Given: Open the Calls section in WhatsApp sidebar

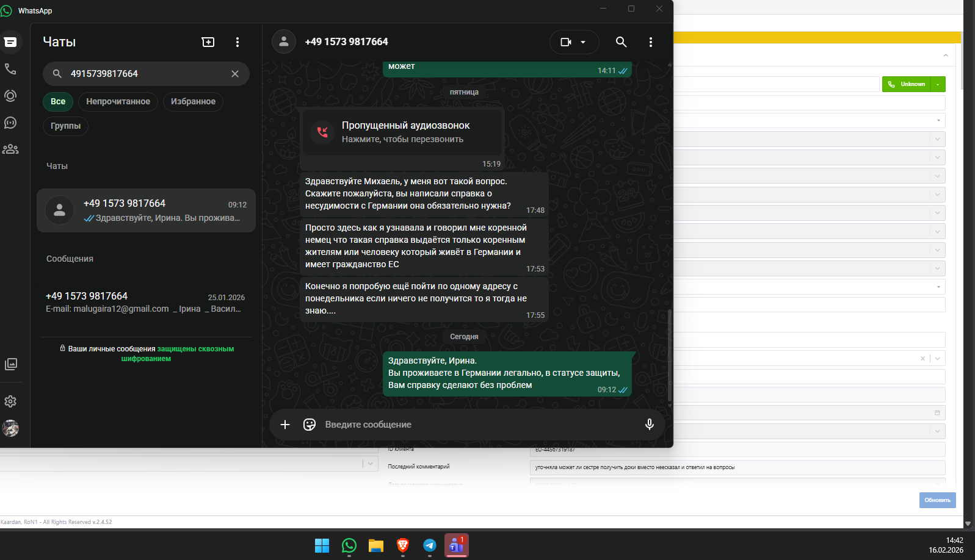Looking at the screenshot, I should (10, 69).
